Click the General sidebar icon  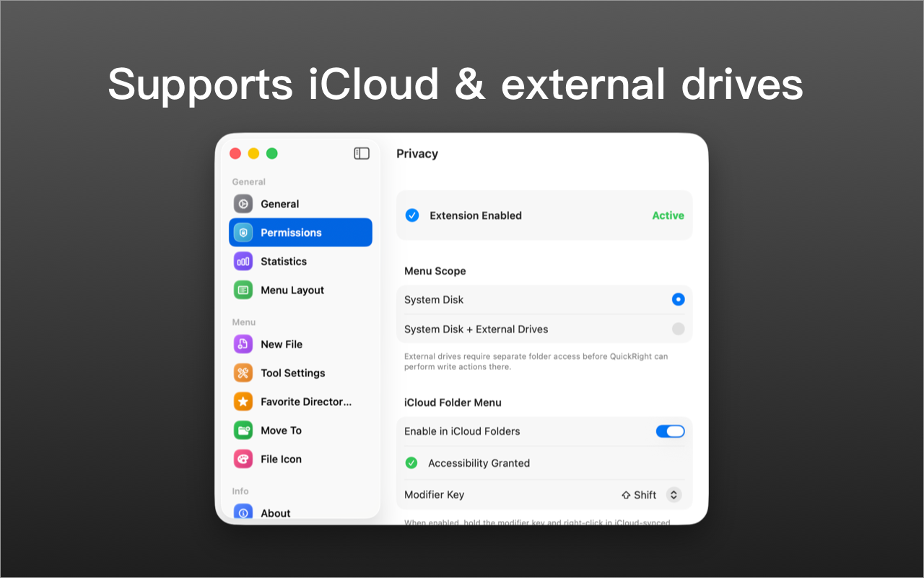tap(243, 204)
